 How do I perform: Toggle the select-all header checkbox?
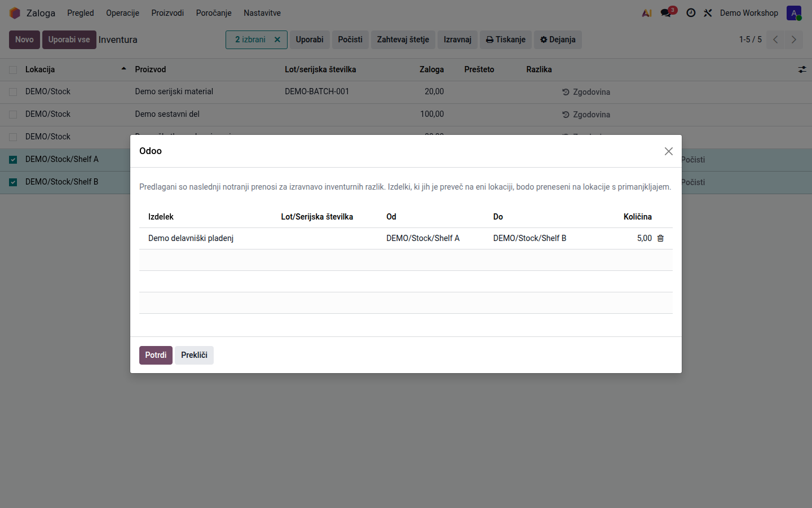13,70
